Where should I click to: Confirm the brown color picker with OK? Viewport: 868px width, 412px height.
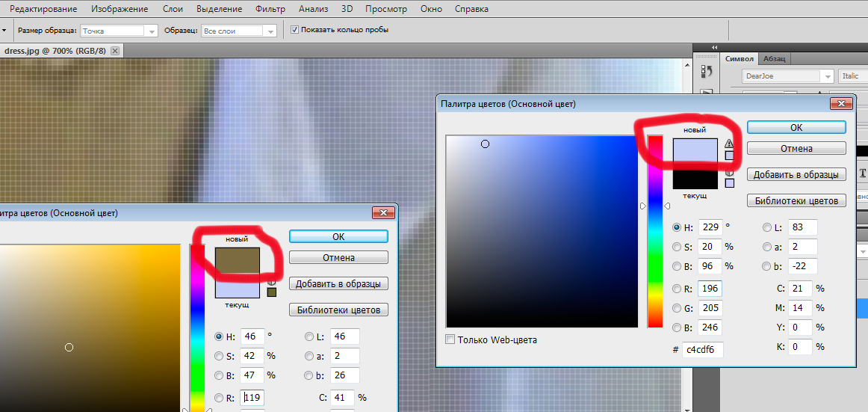pos(338,236)
